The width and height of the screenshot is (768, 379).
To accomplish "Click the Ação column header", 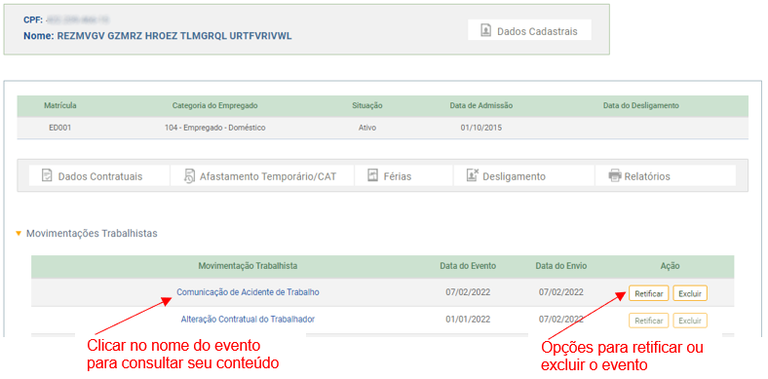I will 670,266.
